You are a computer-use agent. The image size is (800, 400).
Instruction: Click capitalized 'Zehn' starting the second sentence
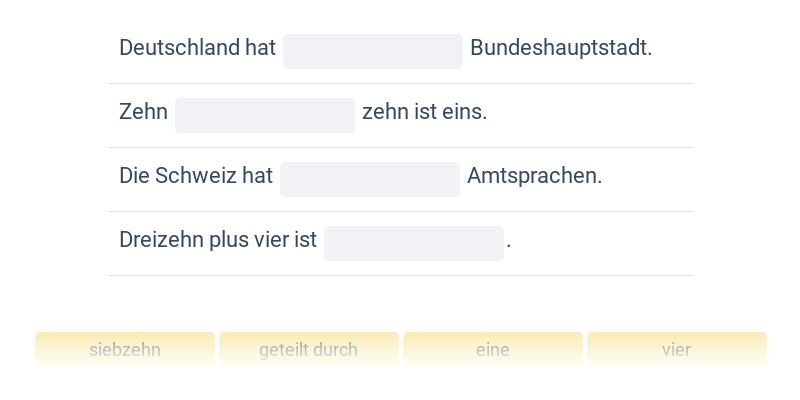pos(143,112)
